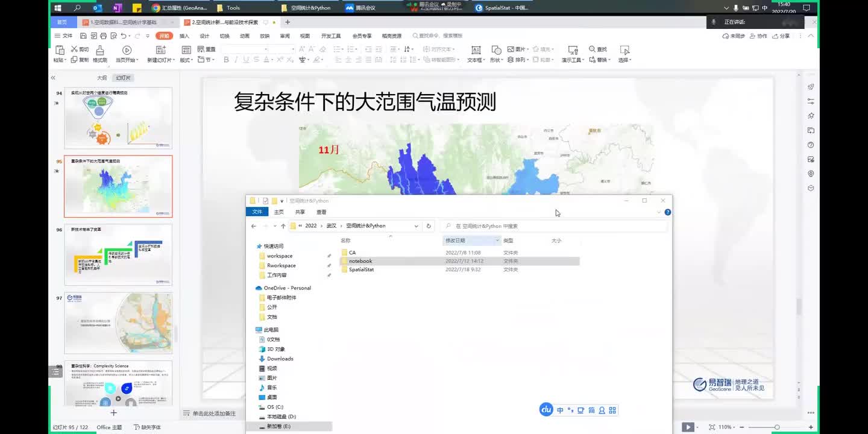Click the Paste icon in WPS ribbon

(x=59, y=50)
